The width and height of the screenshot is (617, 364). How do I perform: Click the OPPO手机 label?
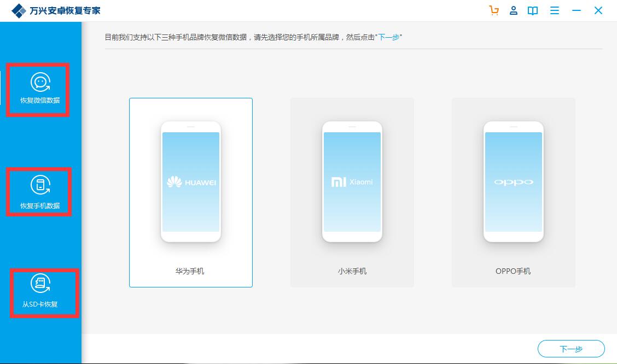click(x=513, y=271)
